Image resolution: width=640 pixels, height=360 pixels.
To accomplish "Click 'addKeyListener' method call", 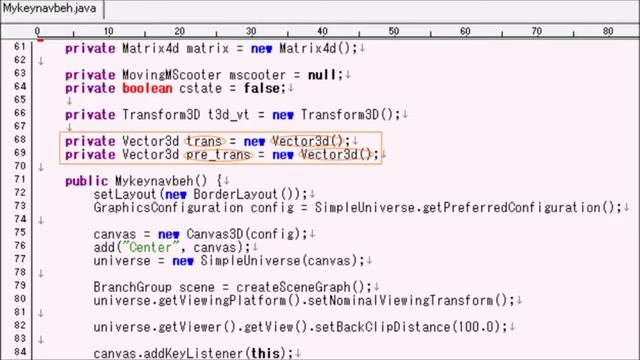I will (x=193, y=353).
